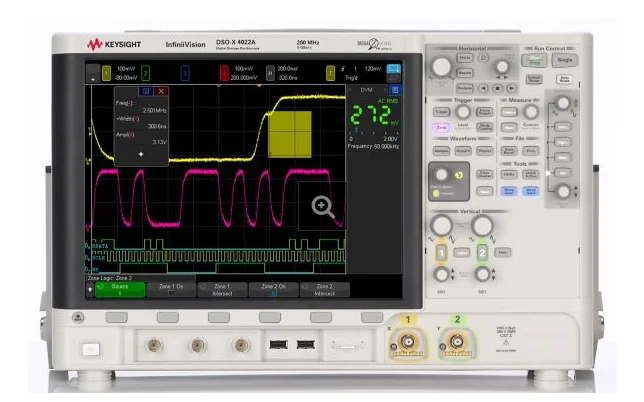Open the DVM panel options icon

395,90
